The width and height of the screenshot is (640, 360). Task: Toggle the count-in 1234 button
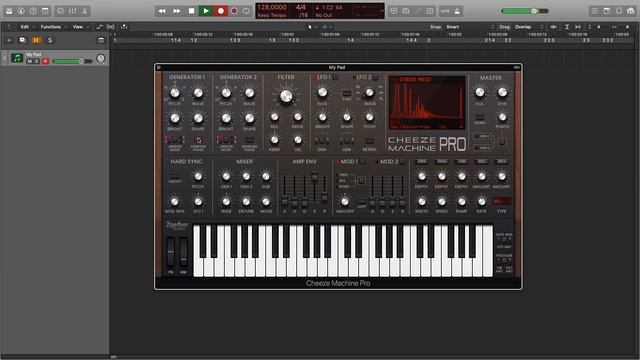click(445, 11)
